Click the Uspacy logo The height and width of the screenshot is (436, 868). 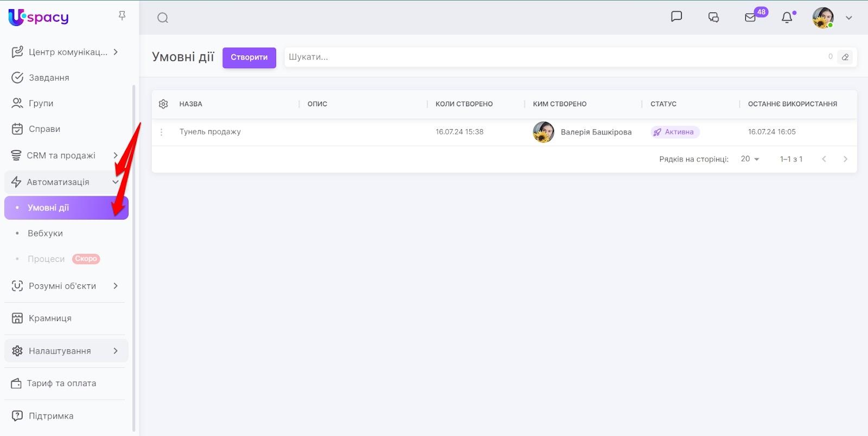point(39,17)
